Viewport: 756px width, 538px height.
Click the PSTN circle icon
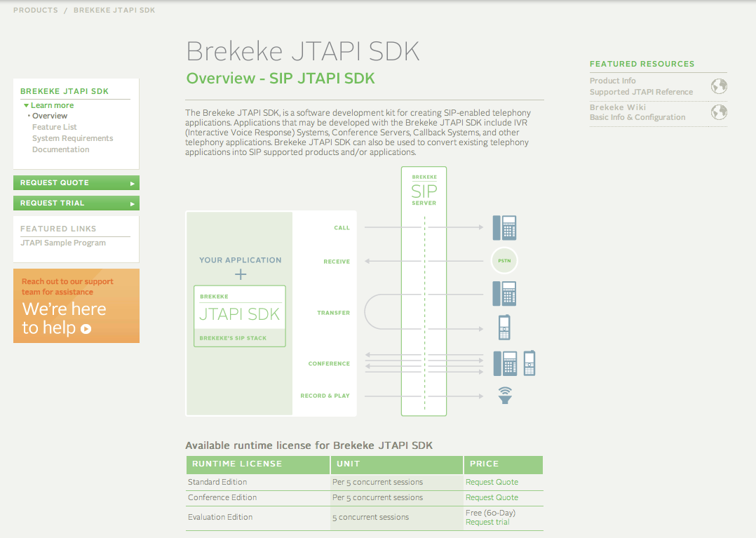pyautogui.click(x=504, y=260)
